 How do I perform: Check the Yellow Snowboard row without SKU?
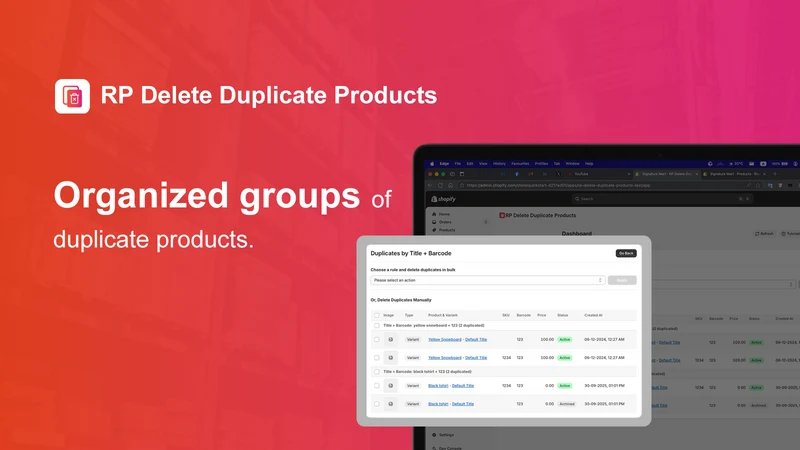377,339
